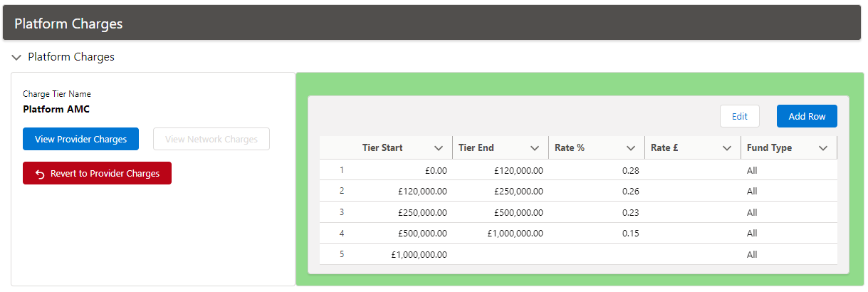
Task: Click the empty Tier End cell in row 5
Action: (x=500, y=254)
